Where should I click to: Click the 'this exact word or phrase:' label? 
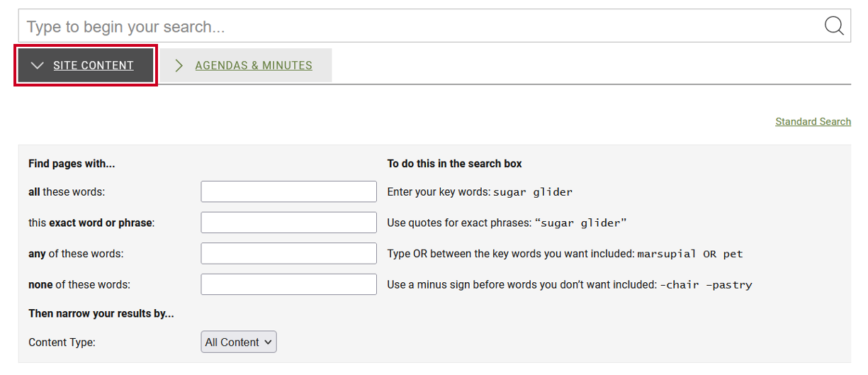(x=91, y=223)
